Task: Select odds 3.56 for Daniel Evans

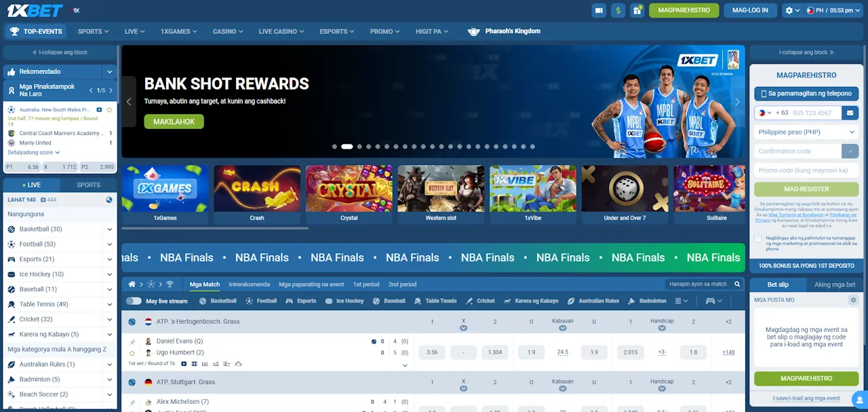Action: (x=432, y=352)
